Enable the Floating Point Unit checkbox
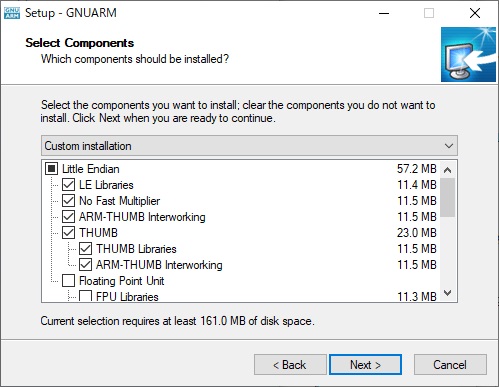The height and width of the screenshot is (387, 499). [x=68, y=281]
